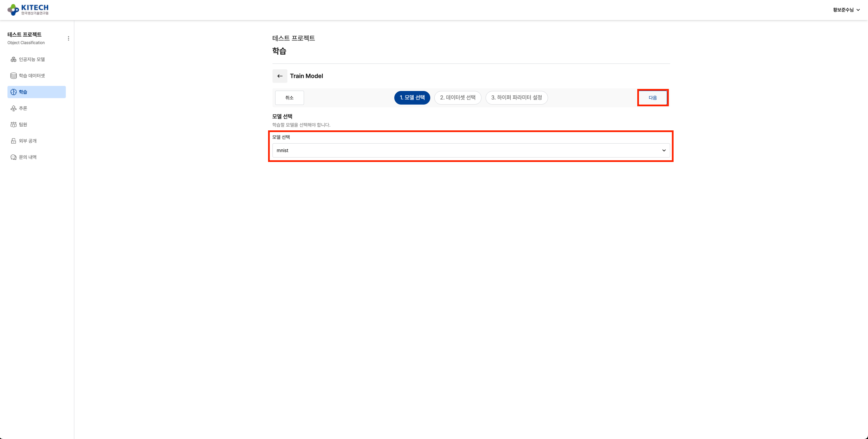Open 팀원 using the people icon
868x439 pixels.
(x=13, y=124)
